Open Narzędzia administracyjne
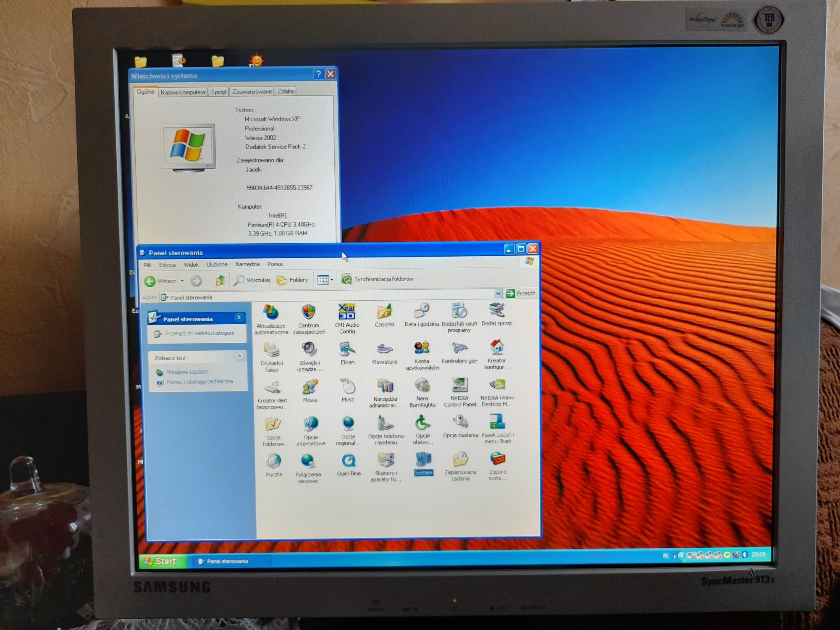 [385, 393]
